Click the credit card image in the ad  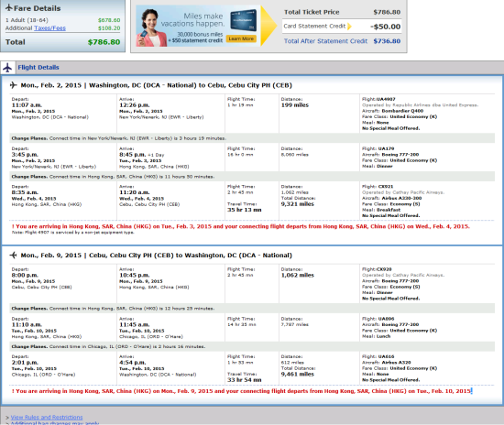pos(244,20)
